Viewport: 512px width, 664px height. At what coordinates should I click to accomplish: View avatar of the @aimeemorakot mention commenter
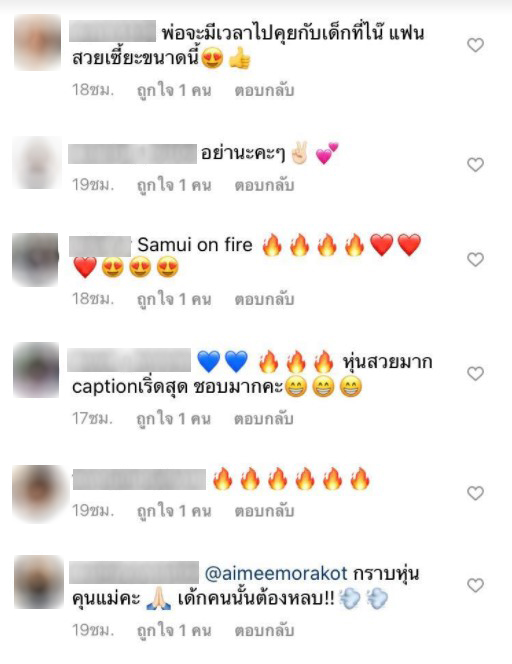click(39, 582)
